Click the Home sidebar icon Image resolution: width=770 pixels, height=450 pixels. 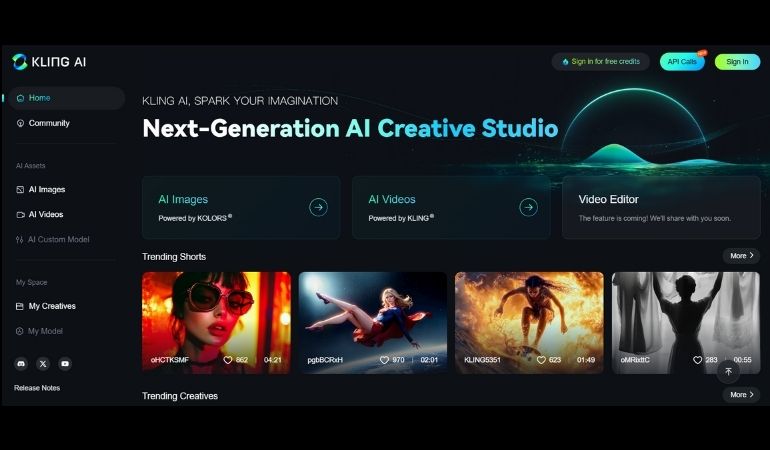pyautogui.click(x=20, y=98)
